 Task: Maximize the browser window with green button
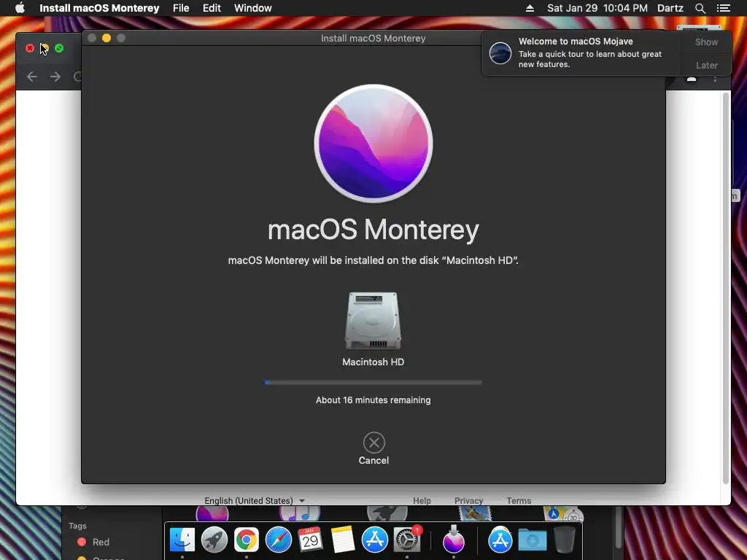(x=59, y=48)
